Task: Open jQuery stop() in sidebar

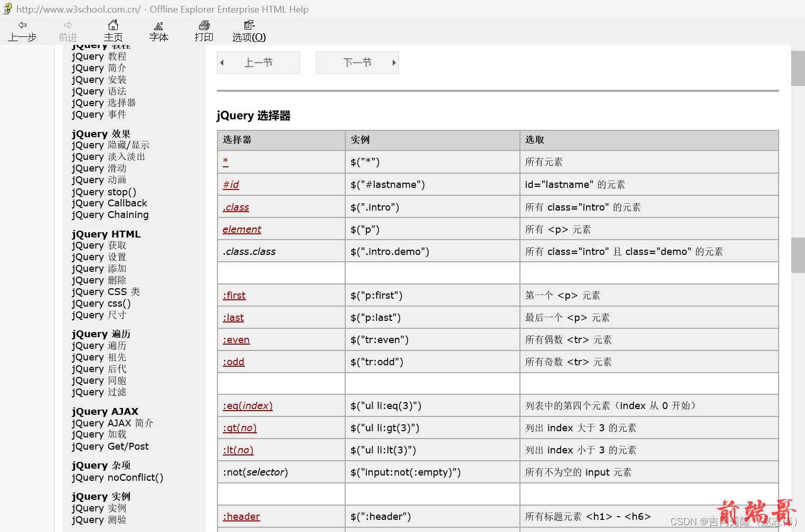Action: tap(104, 192)
